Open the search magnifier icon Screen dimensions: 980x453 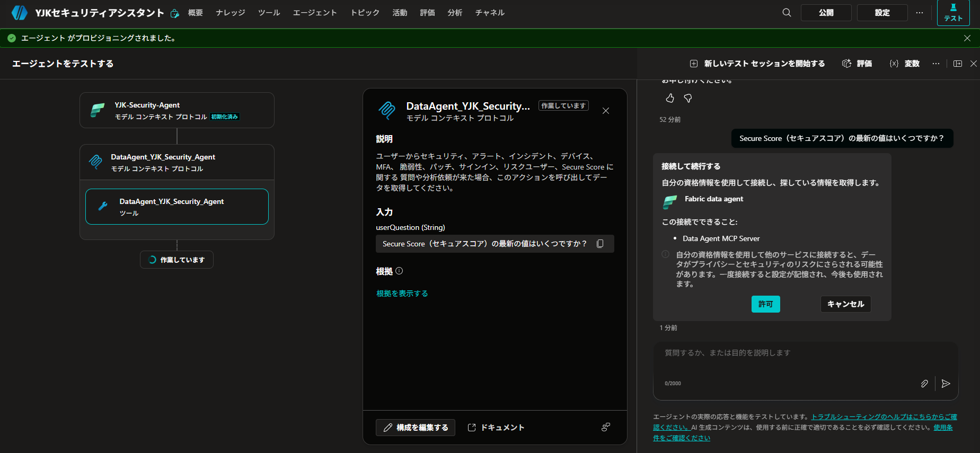click(787, 13)
